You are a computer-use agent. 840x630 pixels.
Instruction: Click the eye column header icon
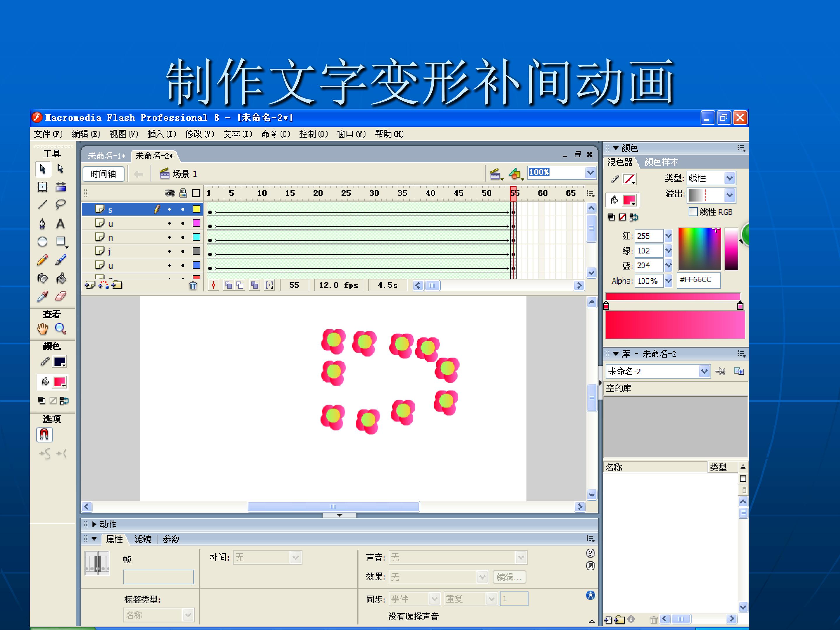(x=170, y=193)
